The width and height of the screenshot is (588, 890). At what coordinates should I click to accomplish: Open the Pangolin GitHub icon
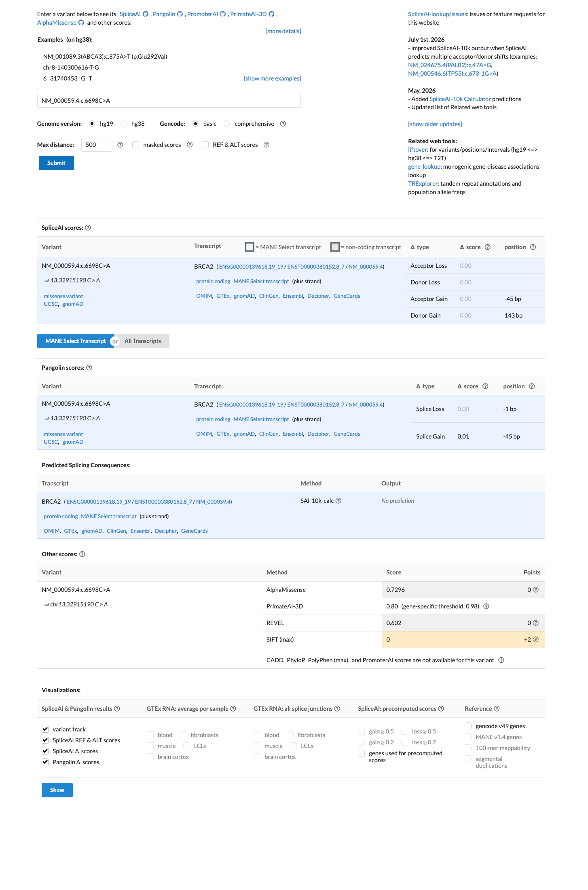tap(180, 14)
